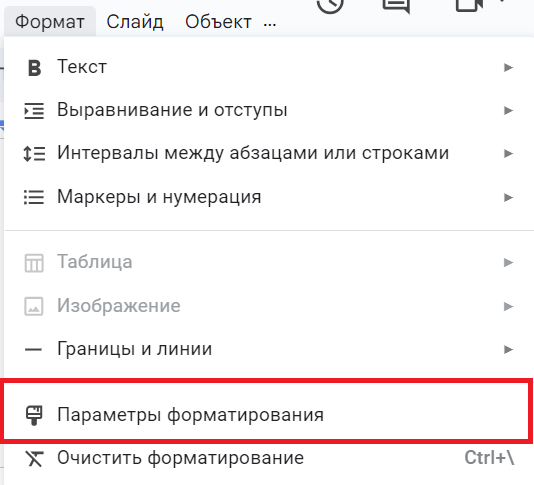Open the Слайд menu
This screenshot has width=534, height=485.
(x=135, y=22)
